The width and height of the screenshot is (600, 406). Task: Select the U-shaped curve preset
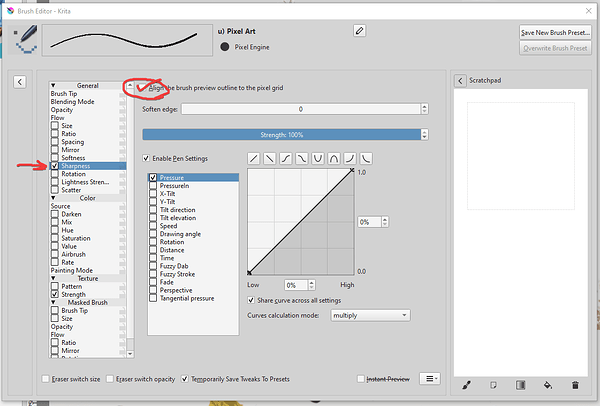tap(318, 158)
